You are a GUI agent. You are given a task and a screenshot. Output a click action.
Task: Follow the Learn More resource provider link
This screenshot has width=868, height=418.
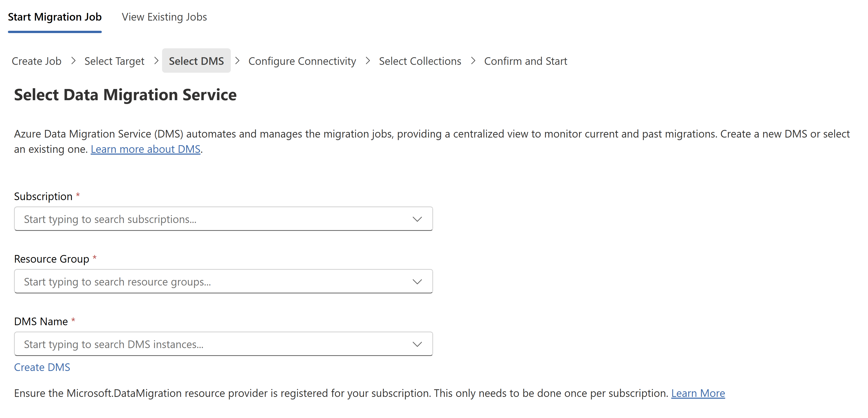point(698,393)
